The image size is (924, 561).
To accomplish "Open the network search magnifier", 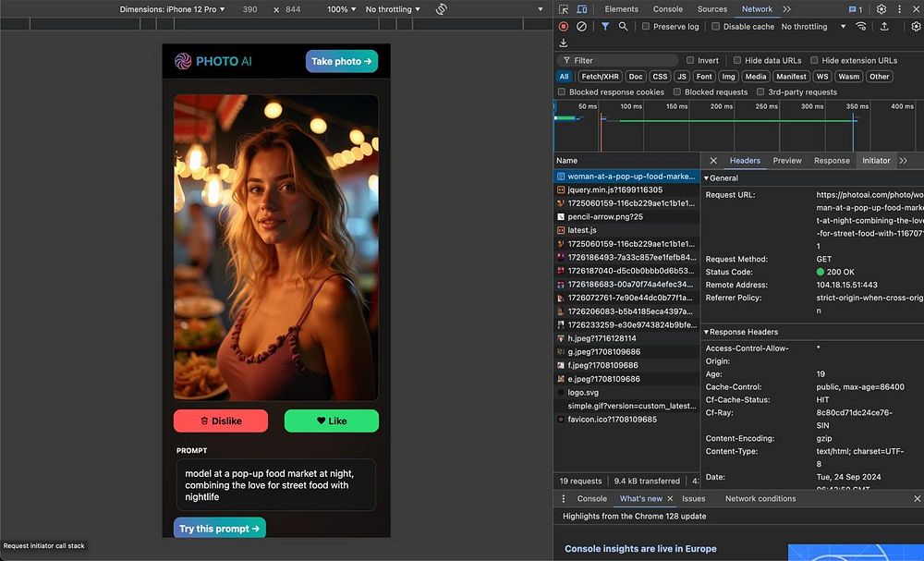I will [623, 27].
